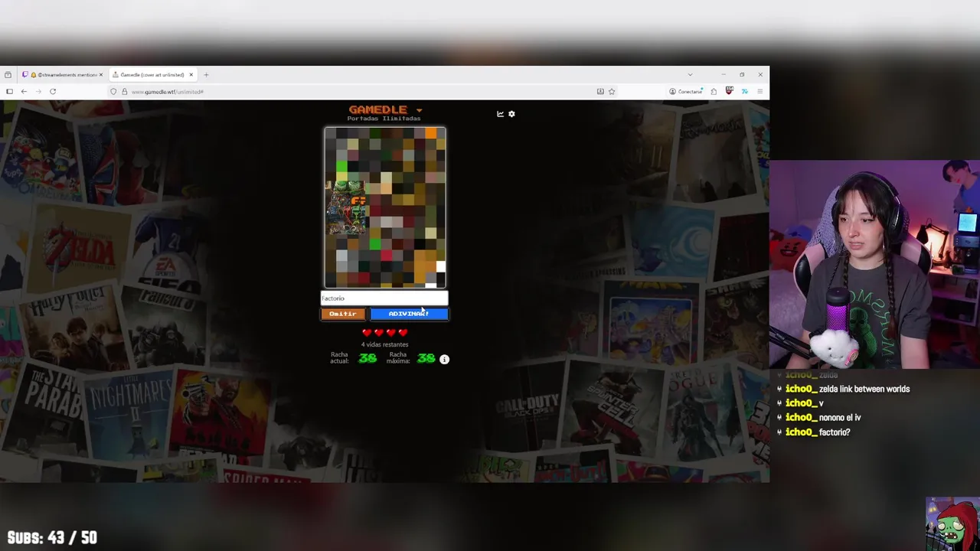Click the Portadas Ilimitadas subtitle

[384, 119]
